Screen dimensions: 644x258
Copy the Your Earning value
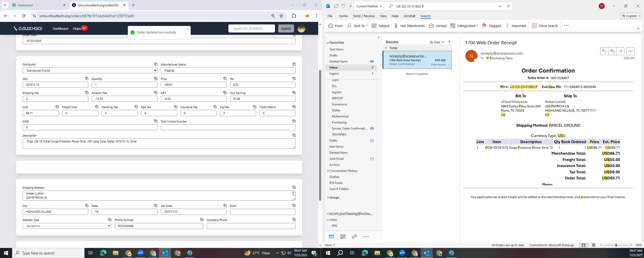pos(294,93)
